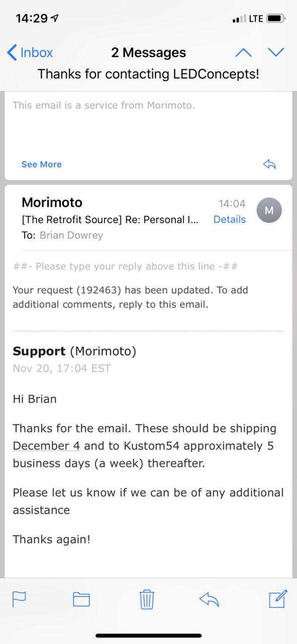297x644 pixels.
Task: Show Details for the Morimoto email
Action: [230, 219]
